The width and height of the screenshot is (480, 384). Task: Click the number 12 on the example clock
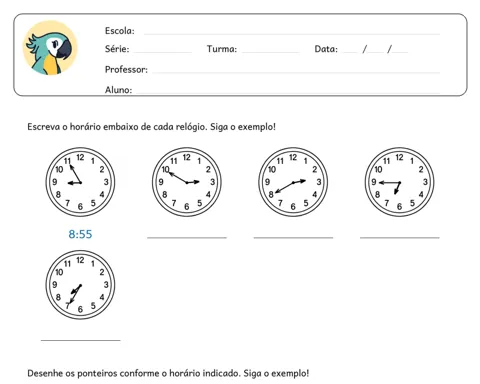[80, 157]
